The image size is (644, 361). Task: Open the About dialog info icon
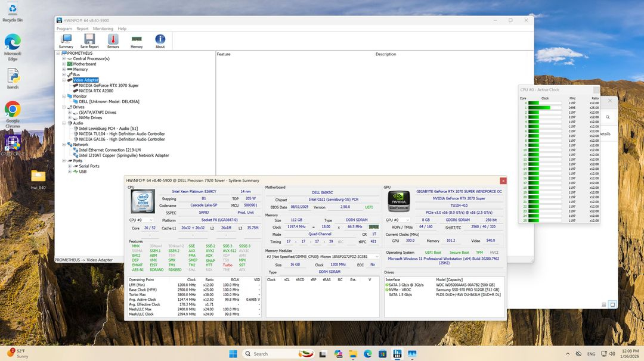[160, 40]
